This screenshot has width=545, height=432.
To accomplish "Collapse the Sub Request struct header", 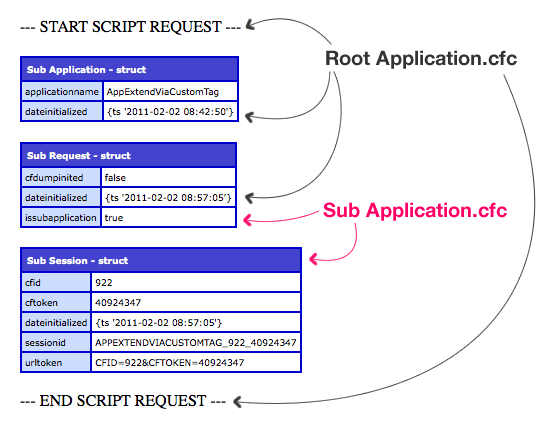I will pos(129,155).
